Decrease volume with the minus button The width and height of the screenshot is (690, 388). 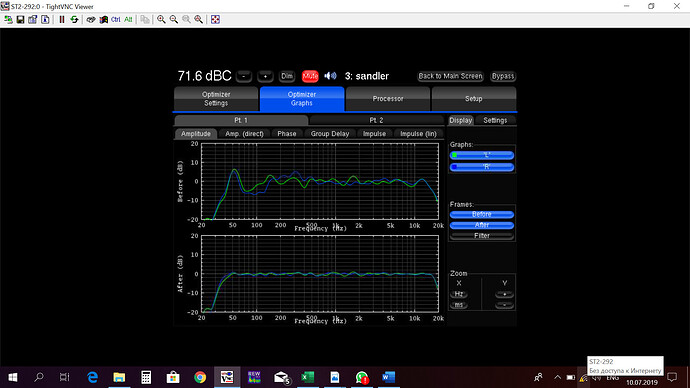click(244, 77)
